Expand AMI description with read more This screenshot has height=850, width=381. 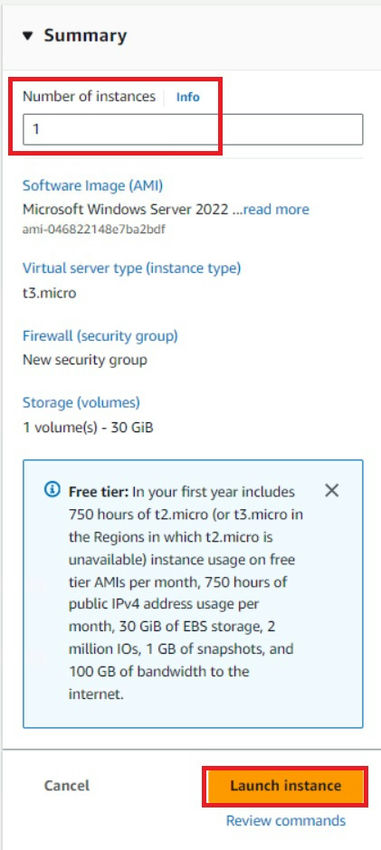point(276,210)
